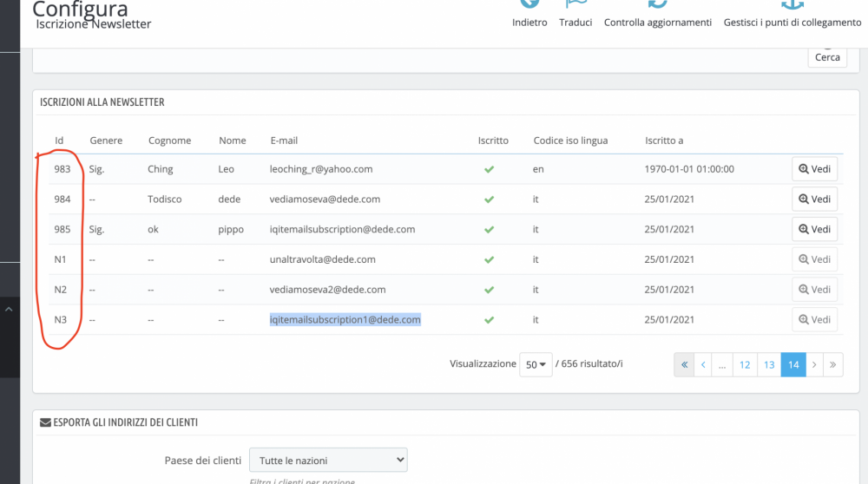Open the Visualizzazione 50 per-page dropdown
The height and width of the screenshot is (484, 868).
(x=536, y=365)
